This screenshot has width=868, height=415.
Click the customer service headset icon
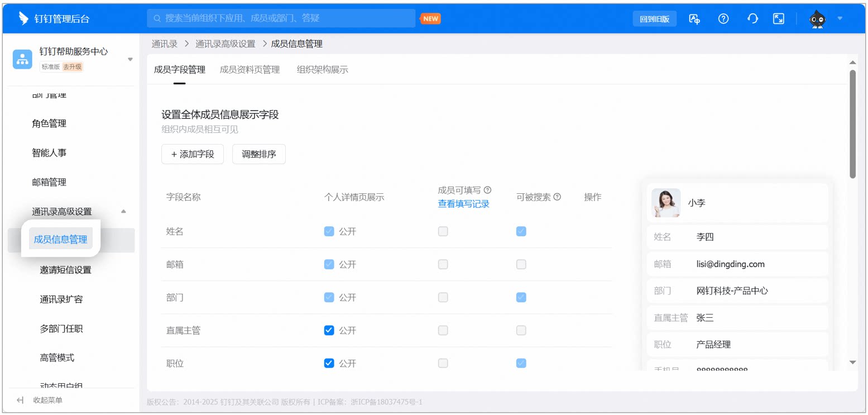tap(752, 18)
